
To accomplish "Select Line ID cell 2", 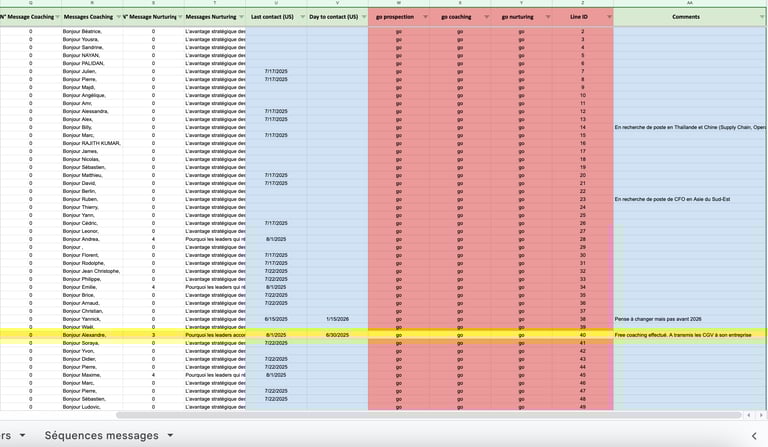I will click(582, 31).
